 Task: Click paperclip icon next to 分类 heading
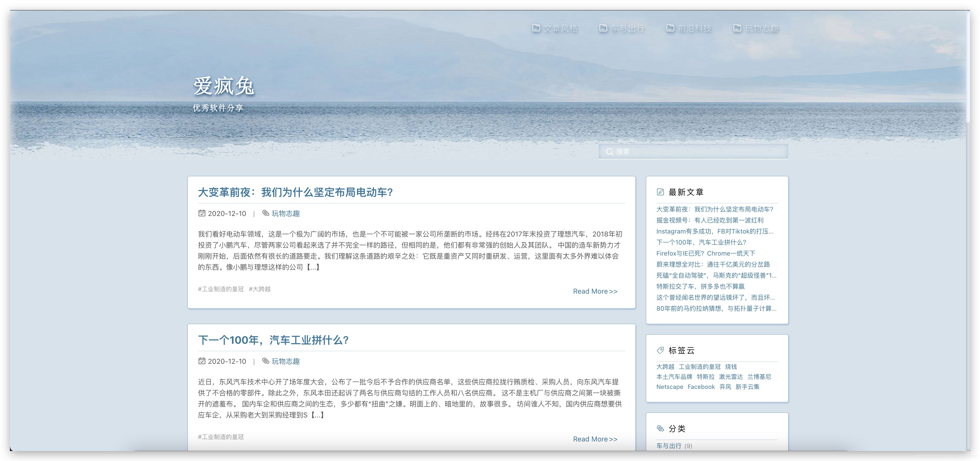(660, 429)
